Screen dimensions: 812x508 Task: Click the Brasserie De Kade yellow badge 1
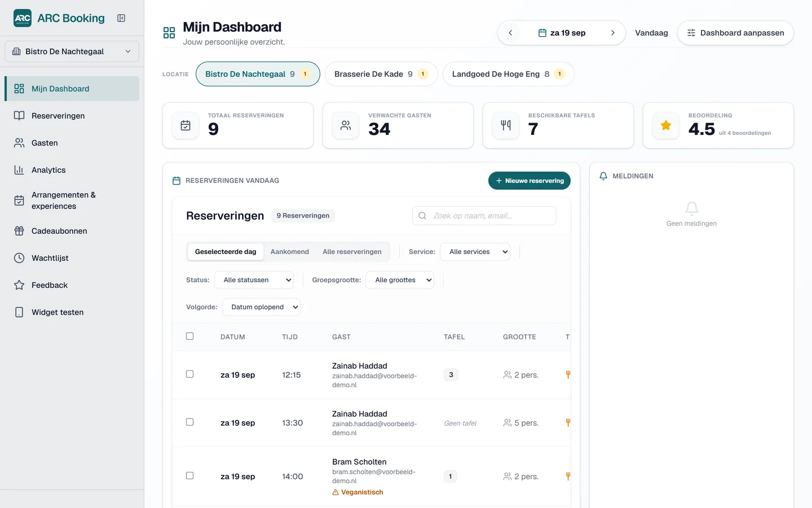click(423, 74)
